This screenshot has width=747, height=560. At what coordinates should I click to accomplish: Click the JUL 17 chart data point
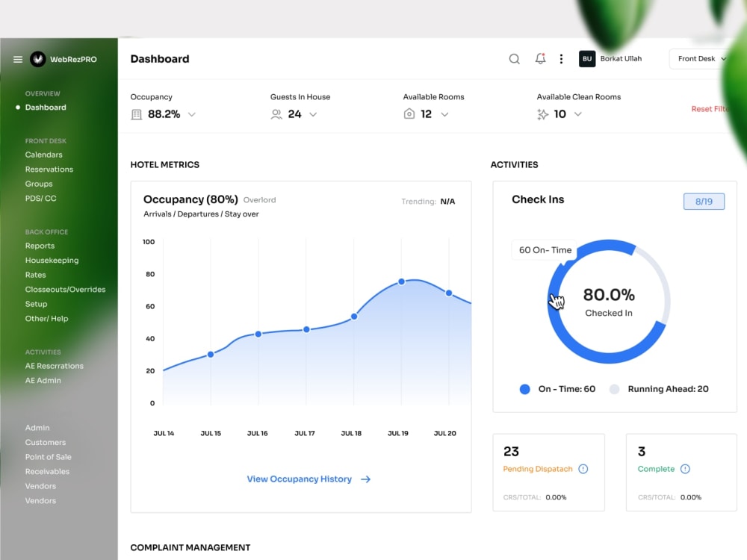point(306,329)
